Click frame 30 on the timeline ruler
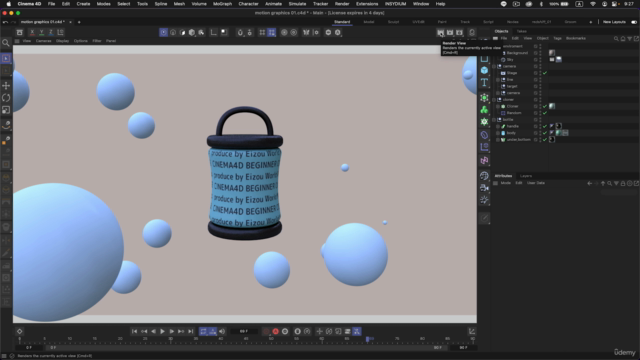 tap(170, 339)
